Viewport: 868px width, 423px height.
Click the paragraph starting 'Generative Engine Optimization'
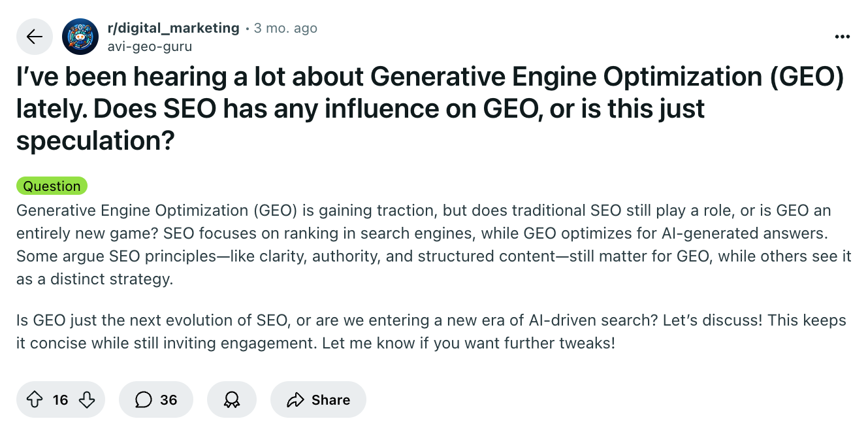tap(425, 244)
